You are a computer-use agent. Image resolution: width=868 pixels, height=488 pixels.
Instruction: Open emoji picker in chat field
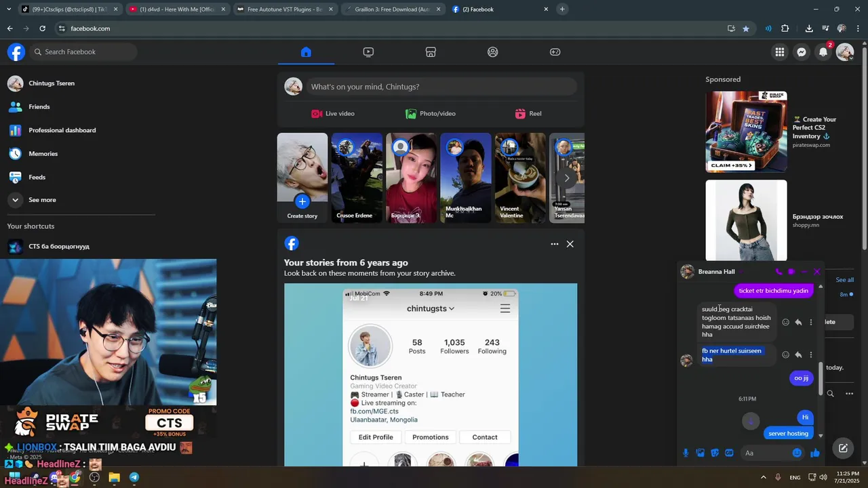click(x=797, y=453)
